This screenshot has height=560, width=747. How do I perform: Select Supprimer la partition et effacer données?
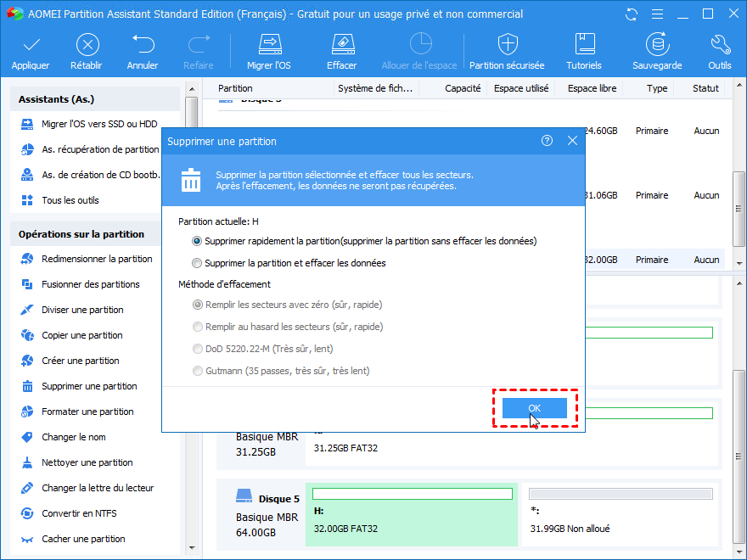tap(197, 263)
